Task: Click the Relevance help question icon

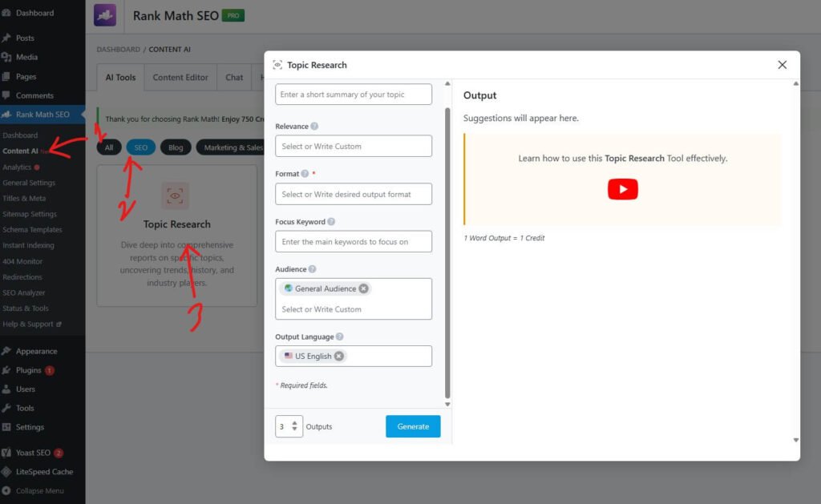Action: point(314,126)
